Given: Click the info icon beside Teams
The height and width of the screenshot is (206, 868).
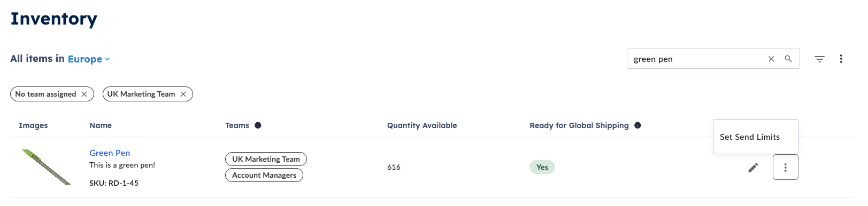Looking at the screenshot, I should 258,125.
